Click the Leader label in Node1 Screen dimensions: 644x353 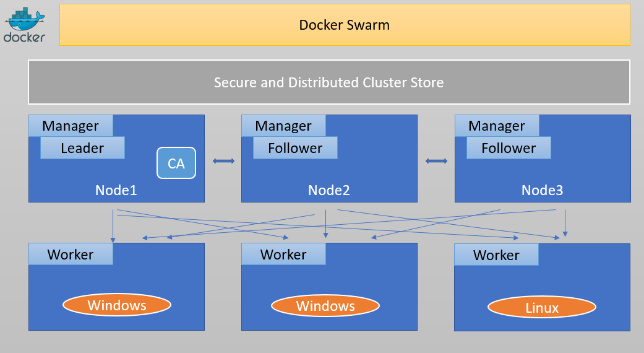(x=82, y=148)
